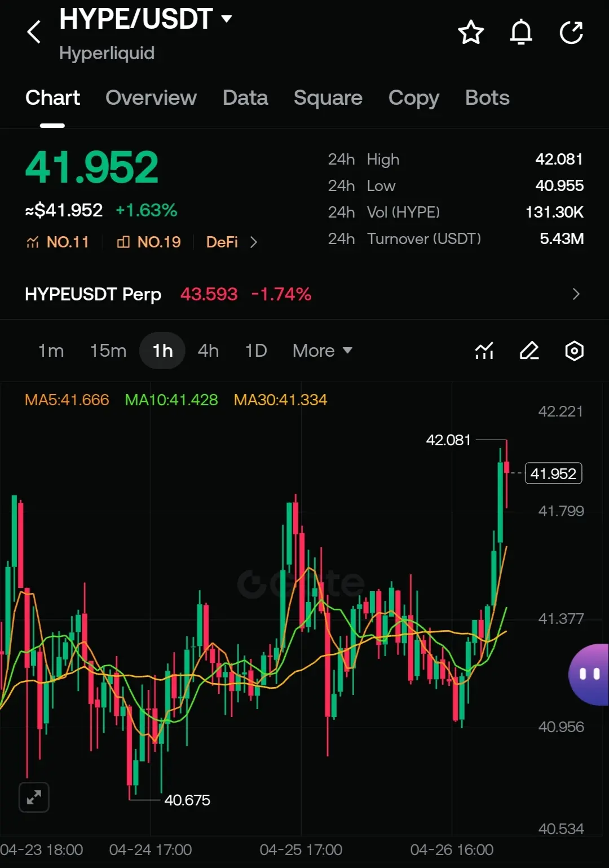Tap the 40.675 low marker on chart
This screenshot has width=609, height=868.
click(x=187, y=800)
